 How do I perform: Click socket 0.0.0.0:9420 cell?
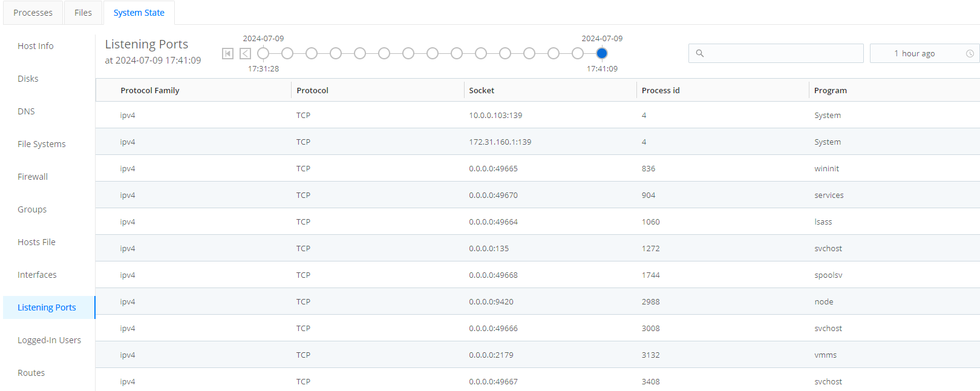(491, 301)
